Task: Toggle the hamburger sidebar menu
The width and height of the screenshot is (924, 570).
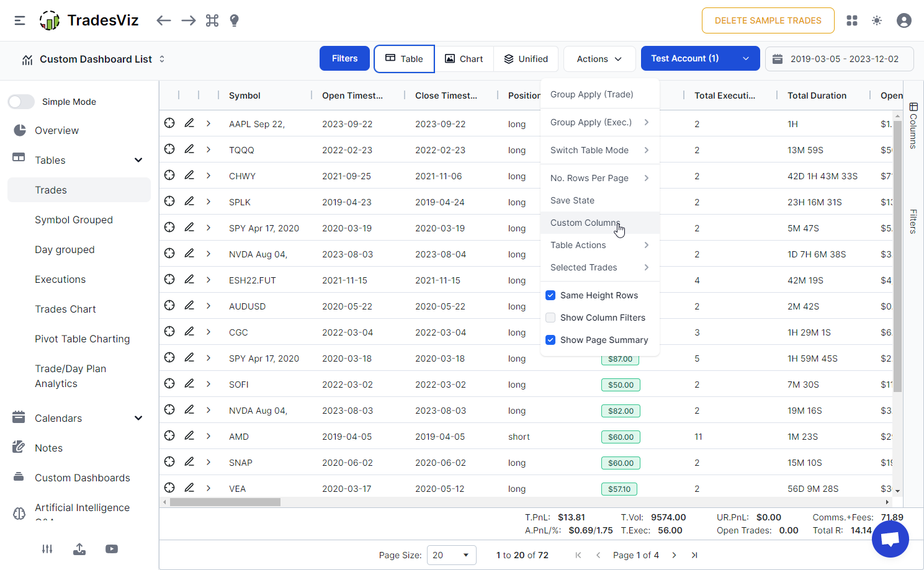Action: (20, 20)
